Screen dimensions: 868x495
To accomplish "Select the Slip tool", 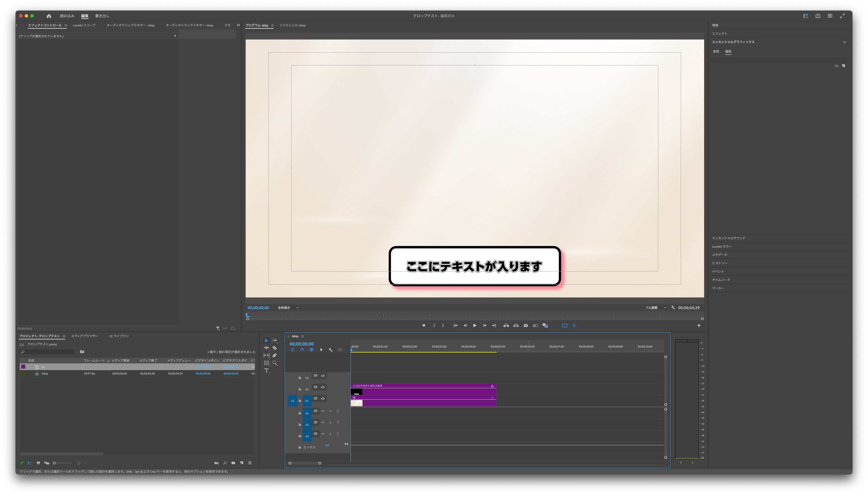I will pyautogui.click(x=267, y=355).
